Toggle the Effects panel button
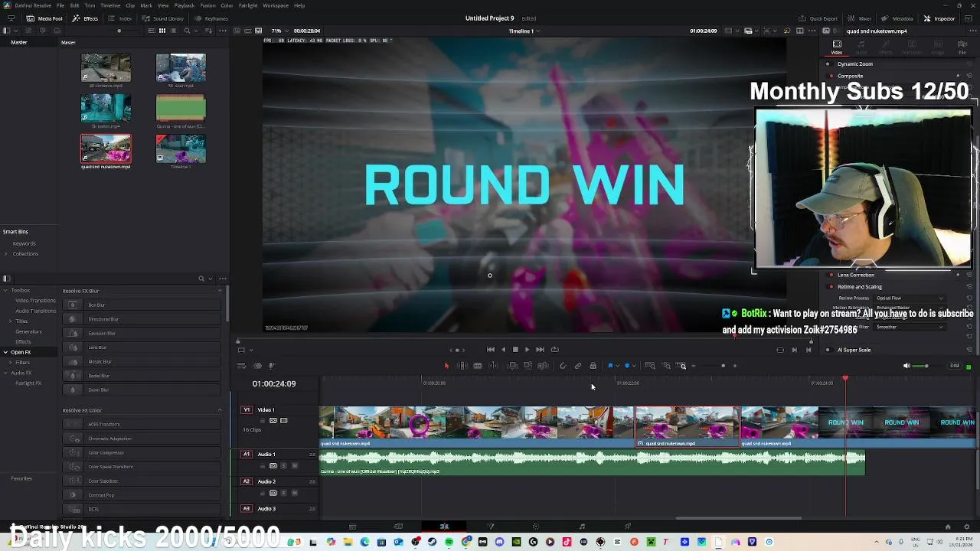980x551 pixels. (x=86, y=18)
